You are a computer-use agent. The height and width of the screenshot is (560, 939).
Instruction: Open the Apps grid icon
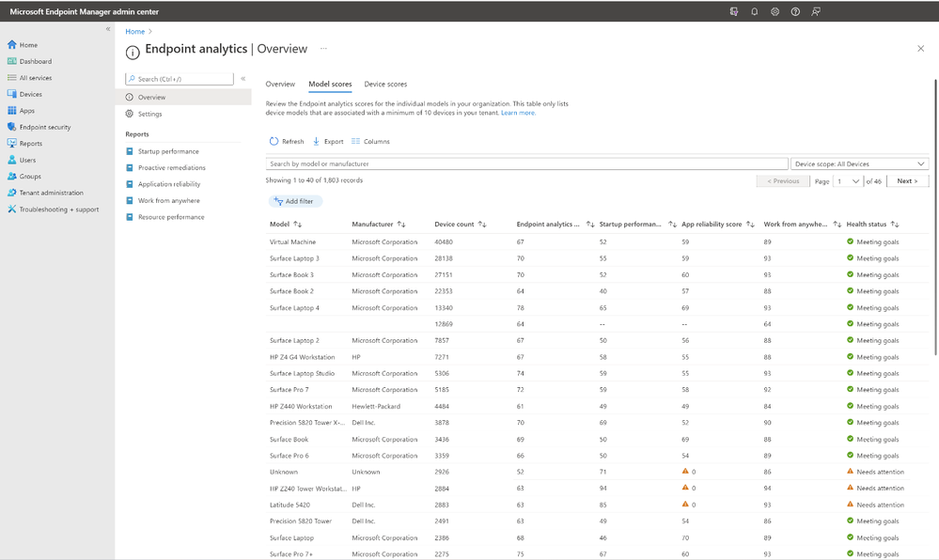click(12, 111)
